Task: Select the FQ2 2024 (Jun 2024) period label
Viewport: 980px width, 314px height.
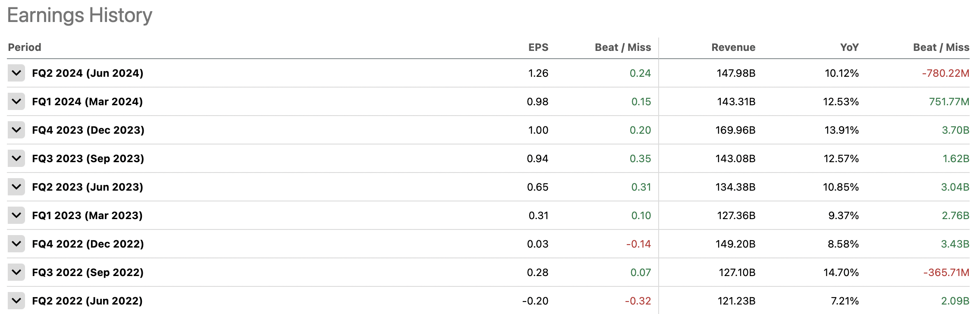Action: [x=88, y=73]
